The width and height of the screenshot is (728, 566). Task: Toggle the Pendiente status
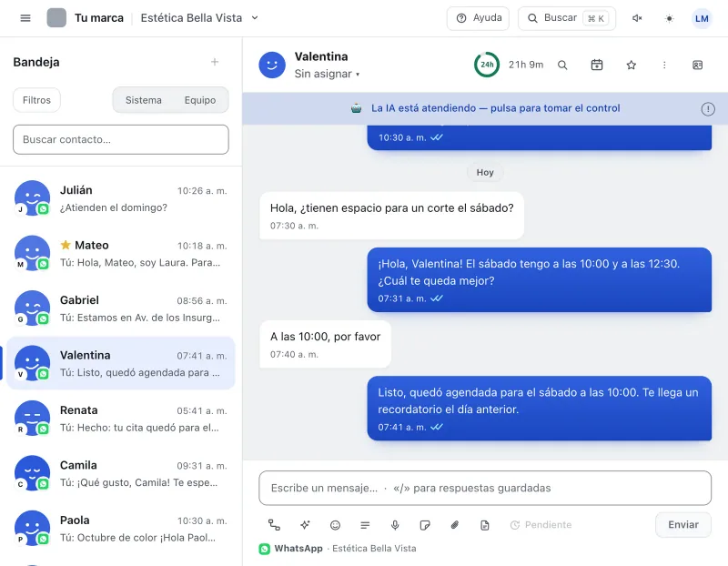(541, 525)
